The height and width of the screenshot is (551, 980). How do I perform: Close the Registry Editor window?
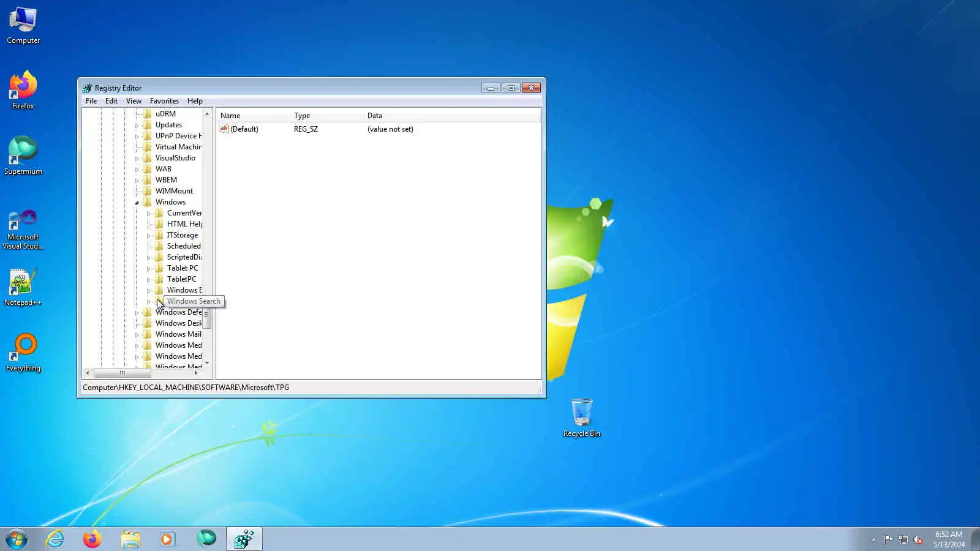click(x=531, y=88)
